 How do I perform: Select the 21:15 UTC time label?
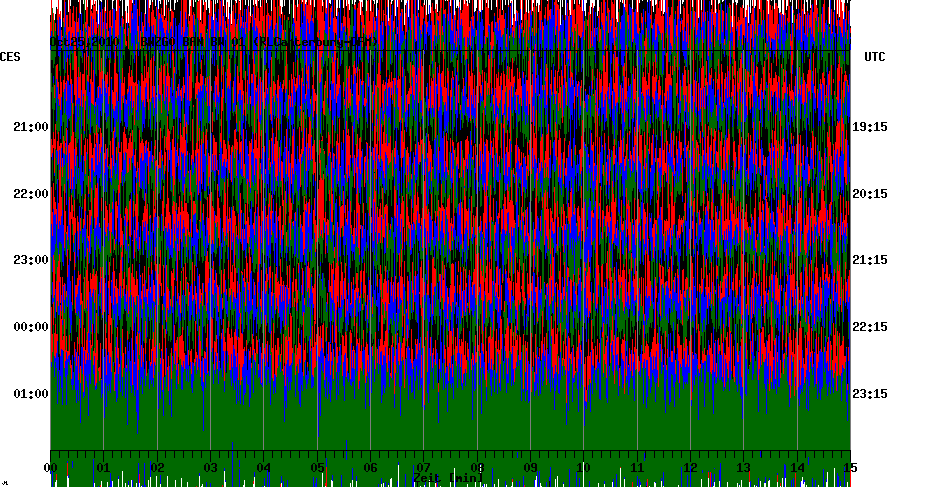point(870,260)
